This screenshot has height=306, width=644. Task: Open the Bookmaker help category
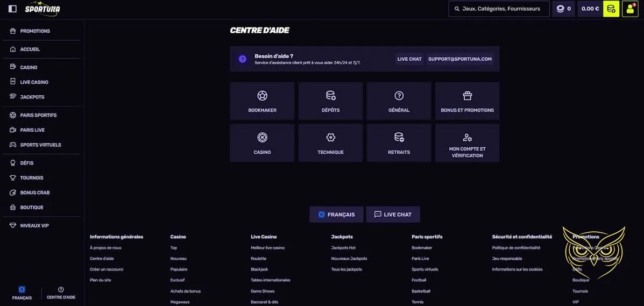pyautogui.click(x=262, y=101)
